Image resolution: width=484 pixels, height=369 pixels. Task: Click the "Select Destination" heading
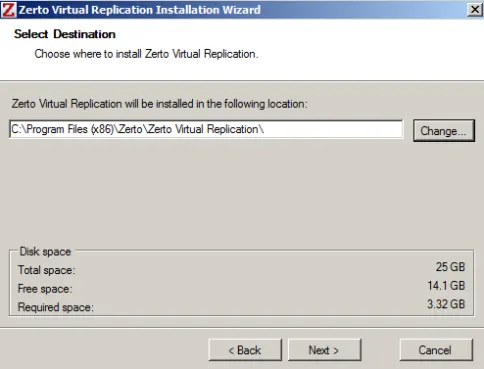tap(65, 34)
